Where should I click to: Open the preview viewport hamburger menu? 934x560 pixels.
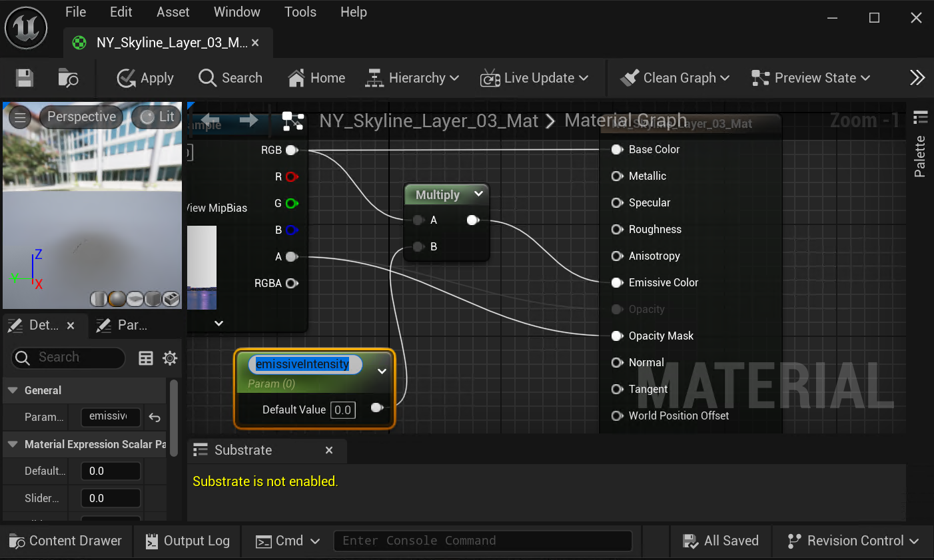(x=20, y=118)
